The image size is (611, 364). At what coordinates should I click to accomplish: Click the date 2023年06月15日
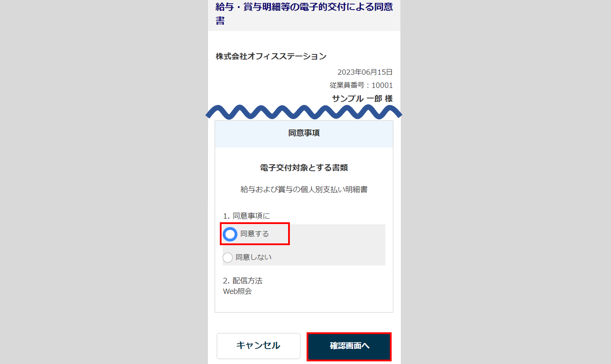(x=365, y=72)
